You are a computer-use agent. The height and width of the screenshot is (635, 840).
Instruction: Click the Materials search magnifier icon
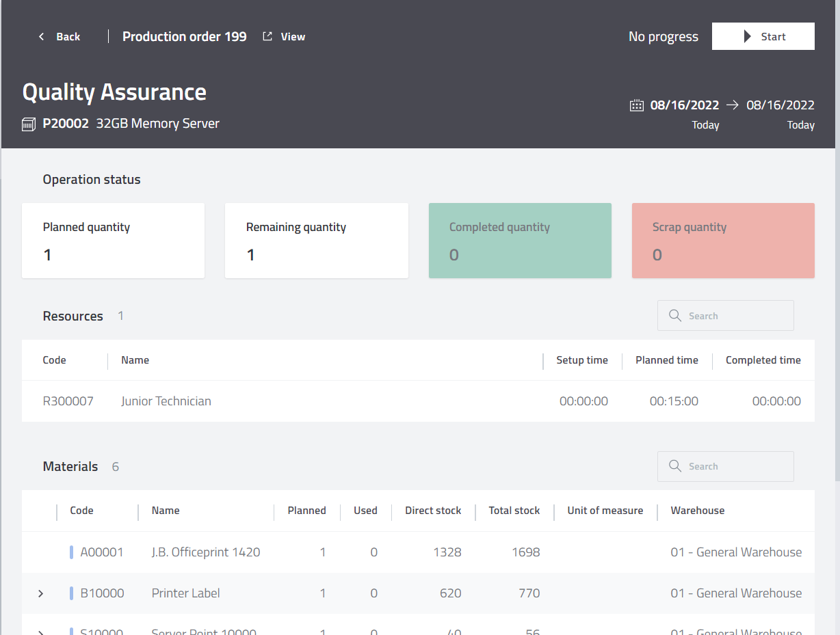point(675,466)
